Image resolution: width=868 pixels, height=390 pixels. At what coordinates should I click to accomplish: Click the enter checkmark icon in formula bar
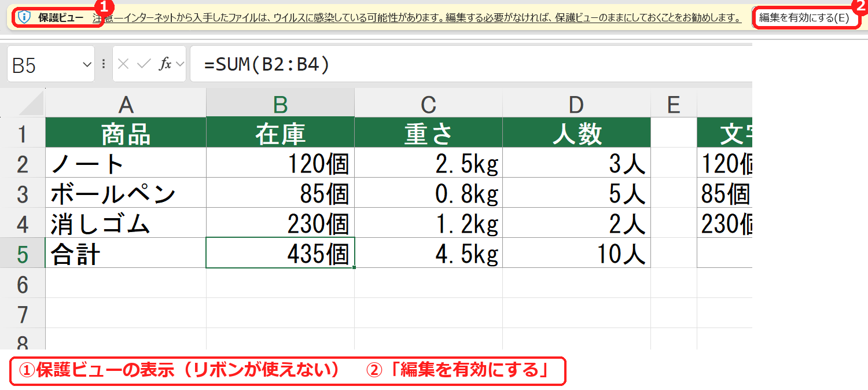tap(143, 64)
